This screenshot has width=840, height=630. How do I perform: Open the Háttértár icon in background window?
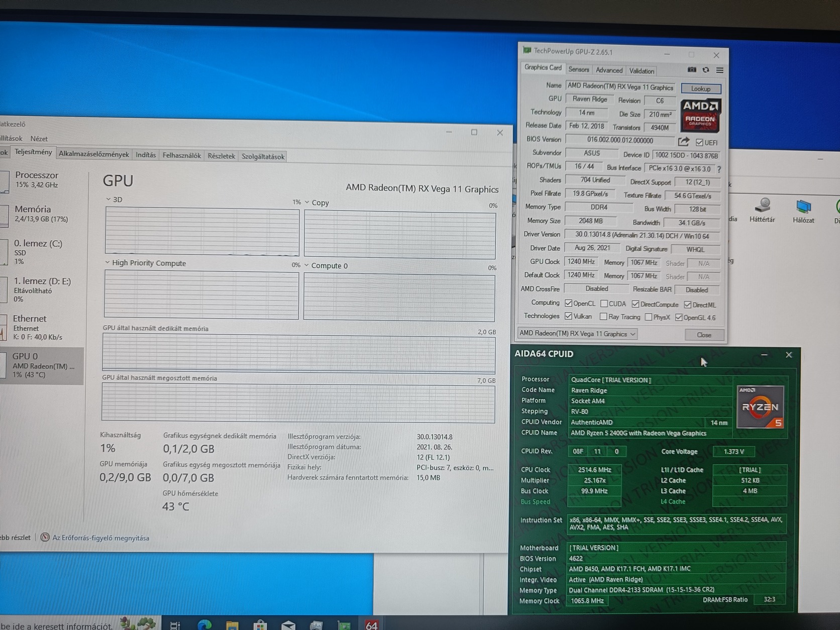(762, 210)
